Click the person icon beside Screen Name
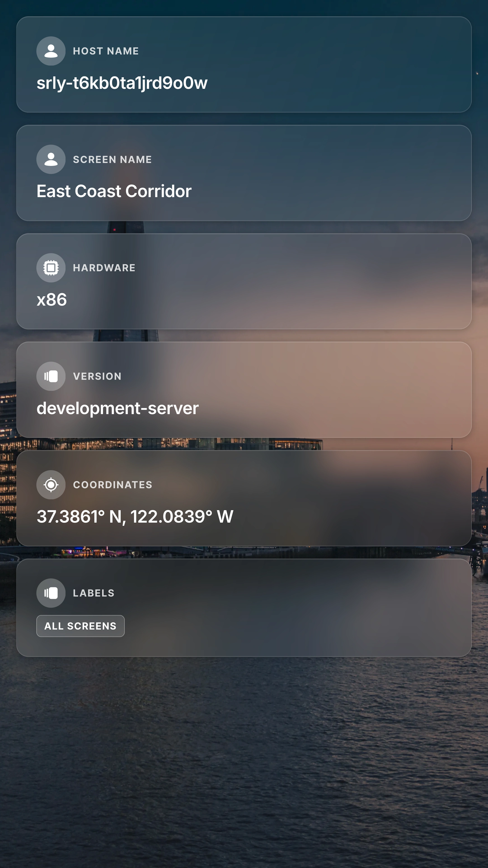Viewport: 488px width, 868px height. click(x=51, y=159)
